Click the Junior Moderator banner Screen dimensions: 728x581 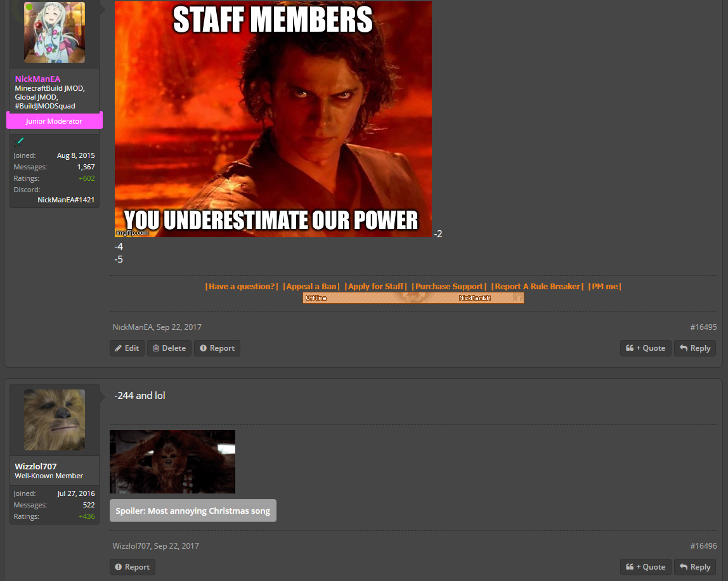(54, 121)
